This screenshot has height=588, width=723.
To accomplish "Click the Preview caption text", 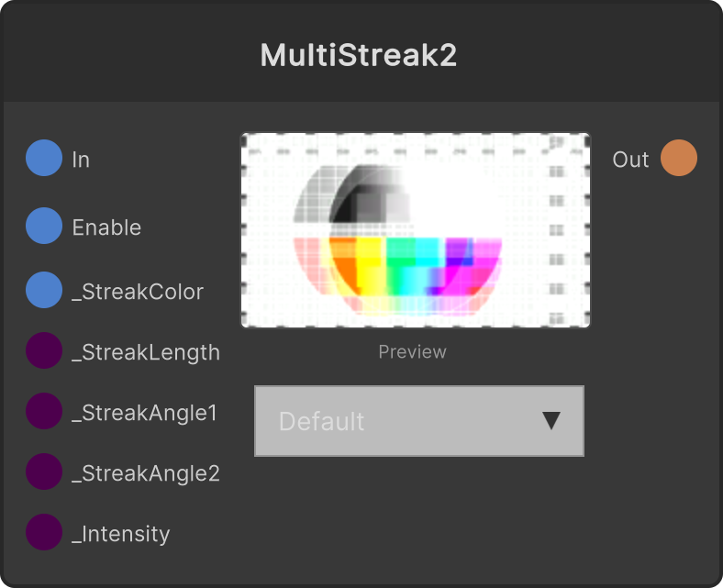I will pos(412,352).
